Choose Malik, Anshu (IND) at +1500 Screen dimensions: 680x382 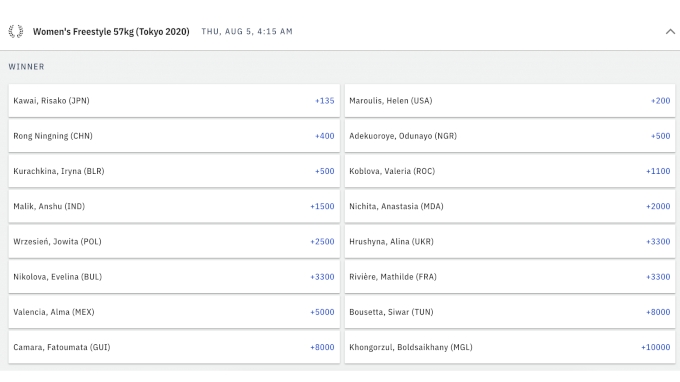(x=174, y=206)
